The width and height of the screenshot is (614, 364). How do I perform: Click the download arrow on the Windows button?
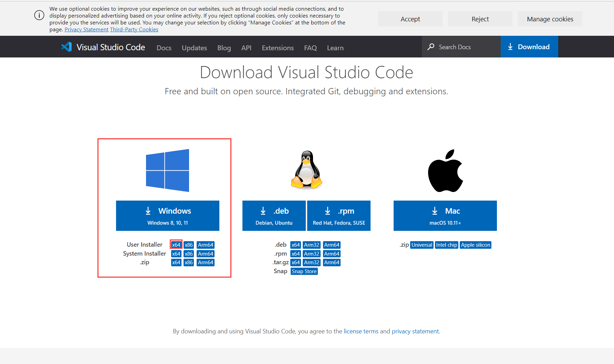point(148,211)
